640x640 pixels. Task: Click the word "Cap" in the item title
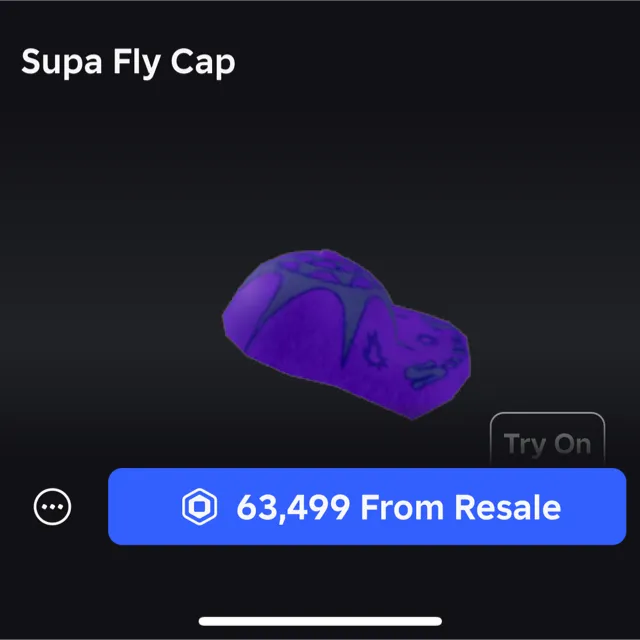203,63
